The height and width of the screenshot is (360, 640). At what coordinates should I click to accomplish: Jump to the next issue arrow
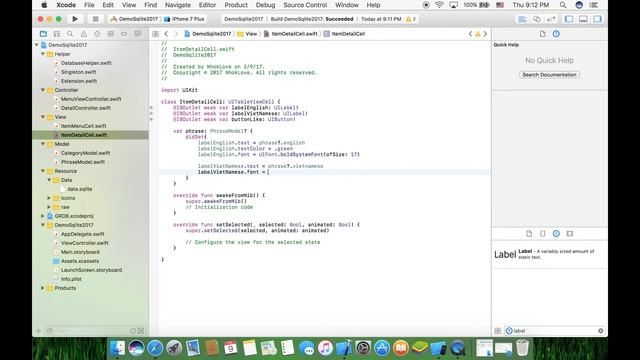point(485,34)
